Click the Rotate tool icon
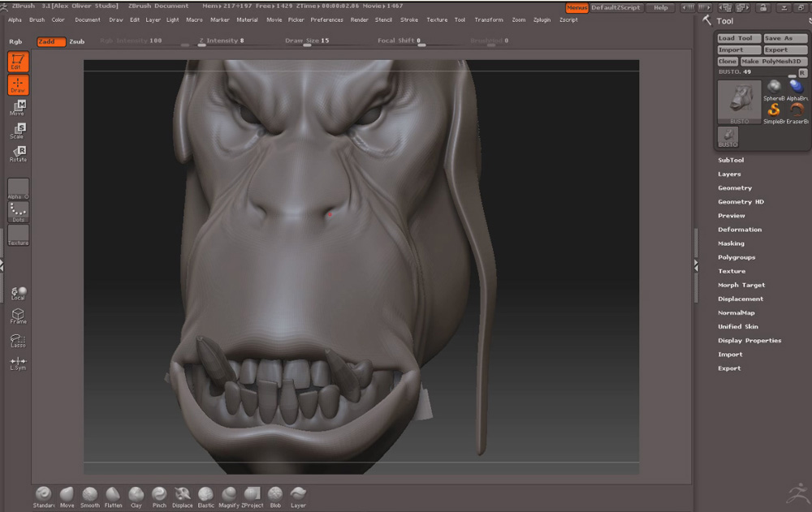 (x=18, y=153)
